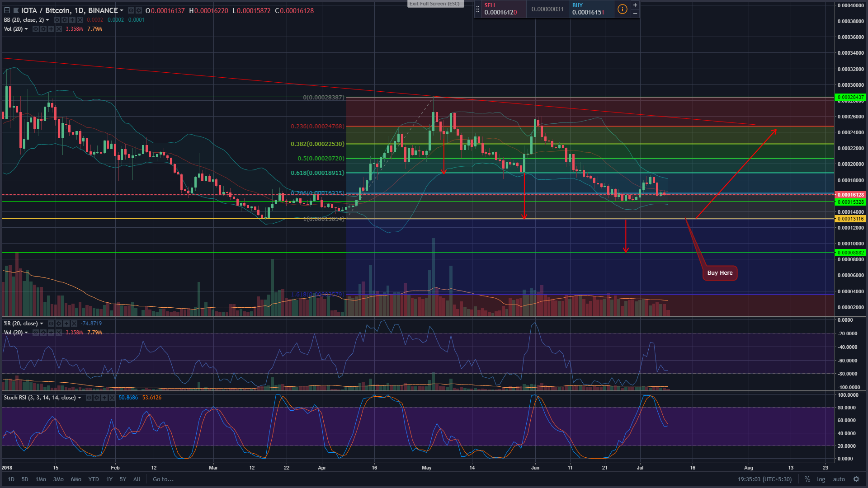Toggle auto scale mode

(839, 479)
